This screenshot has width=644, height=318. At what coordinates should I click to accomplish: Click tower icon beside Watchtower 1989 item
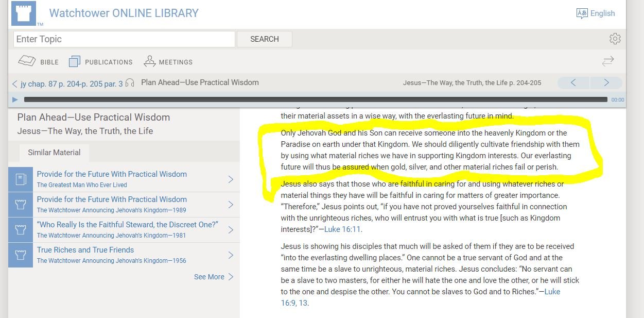tap(21, 205)
